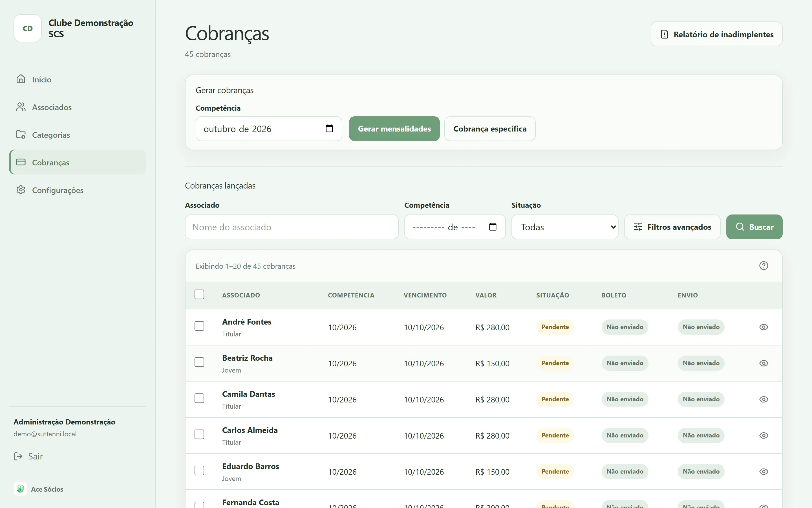
Task: Select Cobranças in sidebar
Action: [x=78, y=162]
